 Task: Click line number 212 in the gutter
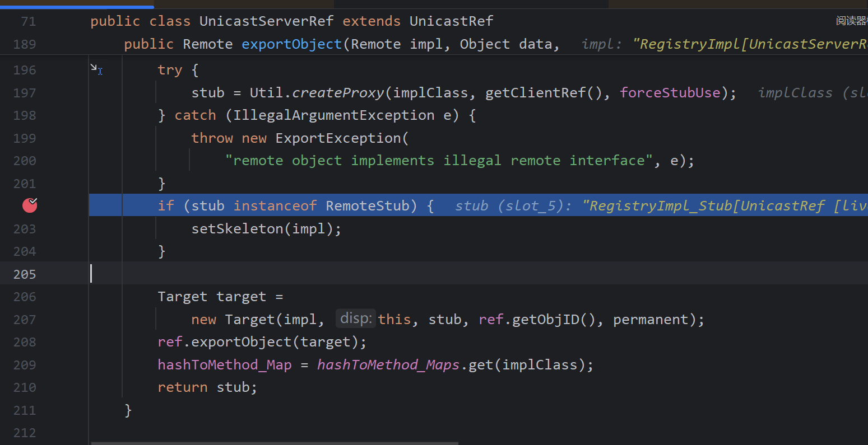pyautogui.click(x=25, y=433)
